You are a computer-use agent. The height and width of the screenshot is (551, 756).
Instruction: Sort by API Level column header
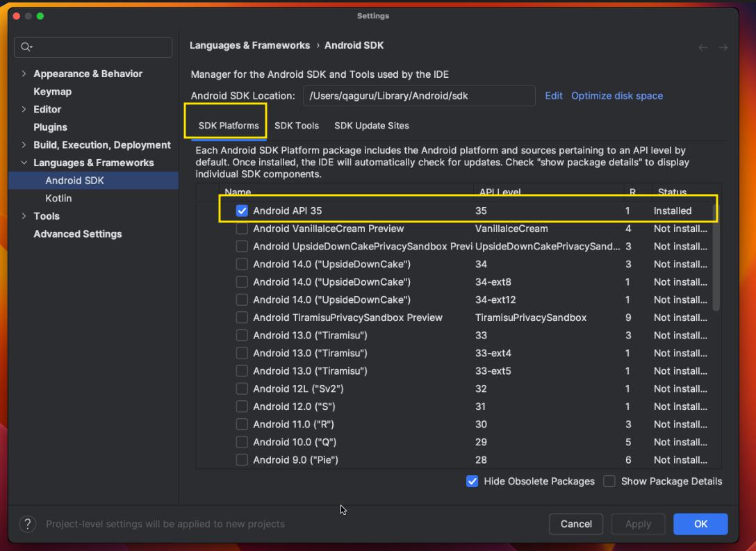(x=500, y=192)
